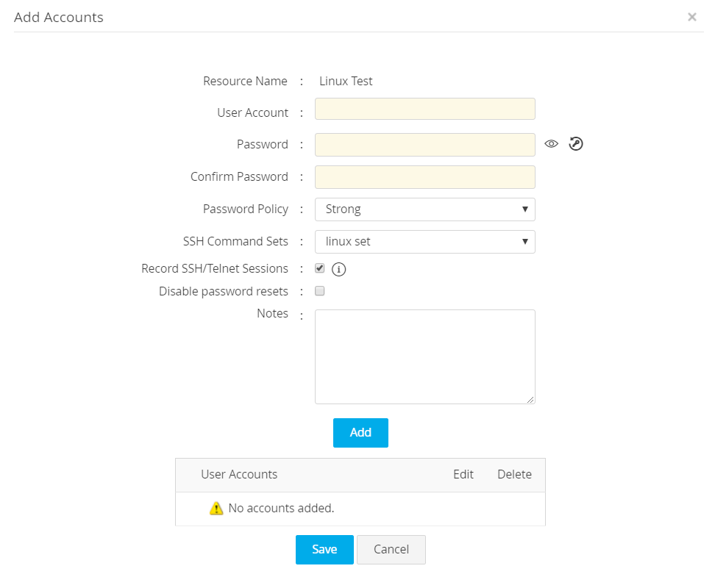Image resolution: width=715 pixels, height=588 pixels.
Task: Click the info icon beside Record SSH/Telnet Sessions
Action: 338,269
